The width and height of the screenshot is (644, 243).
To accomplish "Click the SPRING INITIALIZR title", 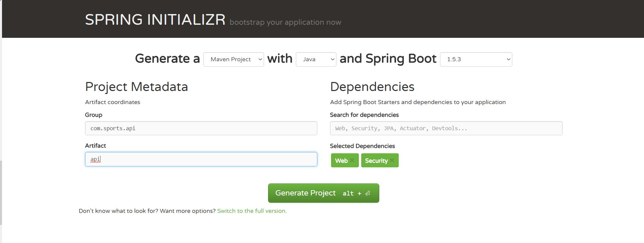I will pos(155,19).
